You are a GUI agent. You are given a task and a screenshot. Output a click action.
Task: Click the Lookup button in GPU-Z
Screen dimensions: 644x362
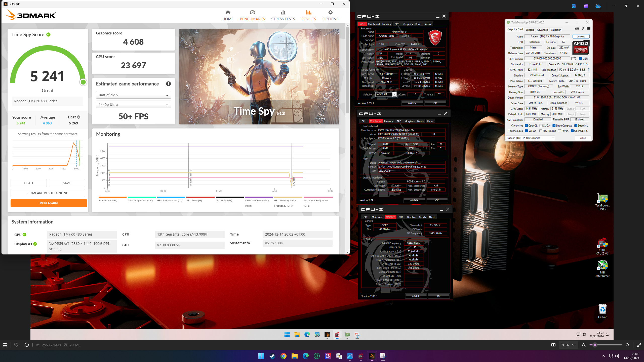point(581,36)
